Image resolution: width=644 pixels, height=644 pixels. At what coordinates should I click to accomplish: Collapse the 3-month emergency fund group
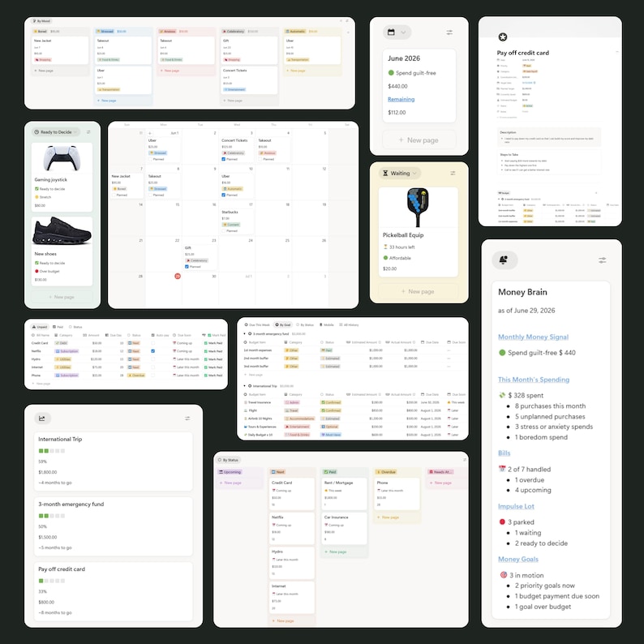245,334
